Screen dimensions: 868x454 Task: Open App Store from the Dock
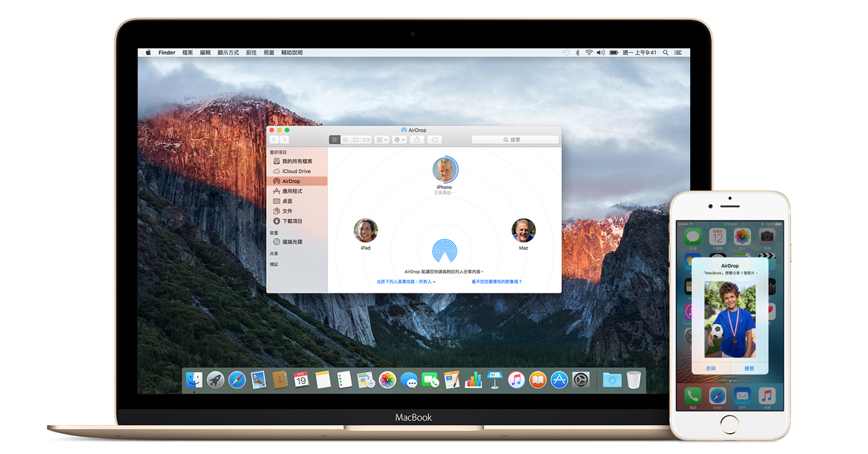click(559, 380)
